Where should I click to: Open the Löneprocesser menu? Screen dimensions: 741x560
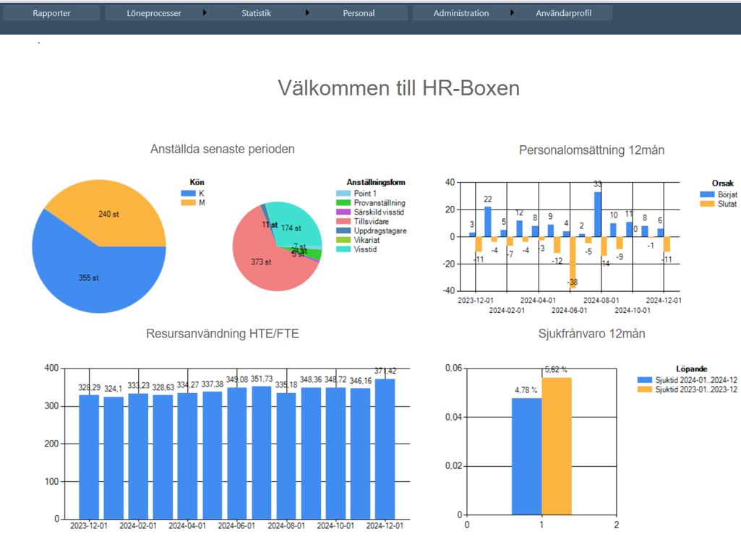(153, 13)
